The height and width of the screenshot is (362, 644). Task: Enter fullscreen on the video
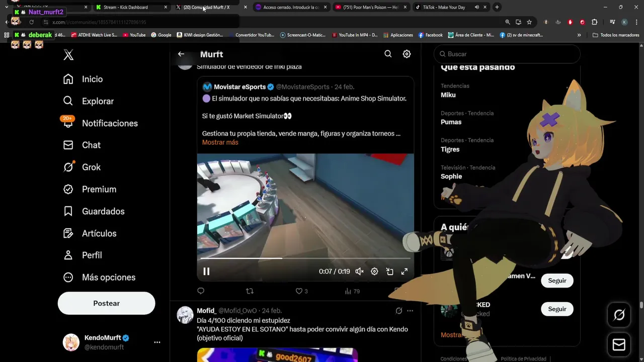404,271
